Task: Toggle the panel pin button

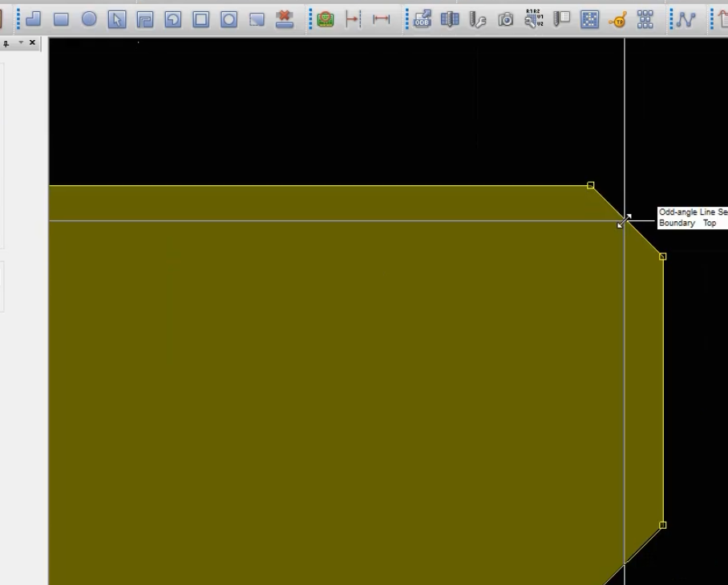Action: [6, 43]
